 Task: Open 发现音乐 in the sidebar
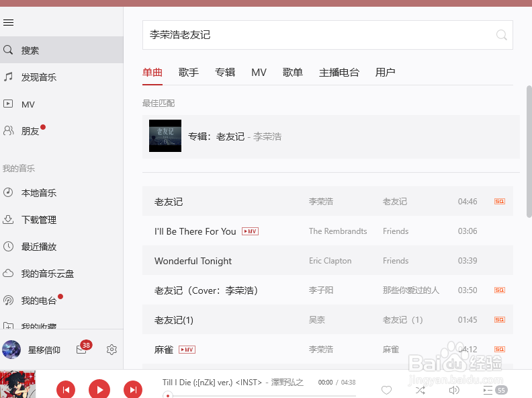click(61, 77)
